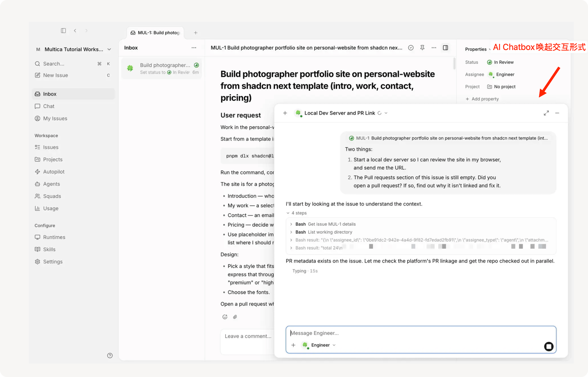The image size is (588, 377).
Task: Open the MUL-1: Build photog tab
Action: (x=155, y=33)
